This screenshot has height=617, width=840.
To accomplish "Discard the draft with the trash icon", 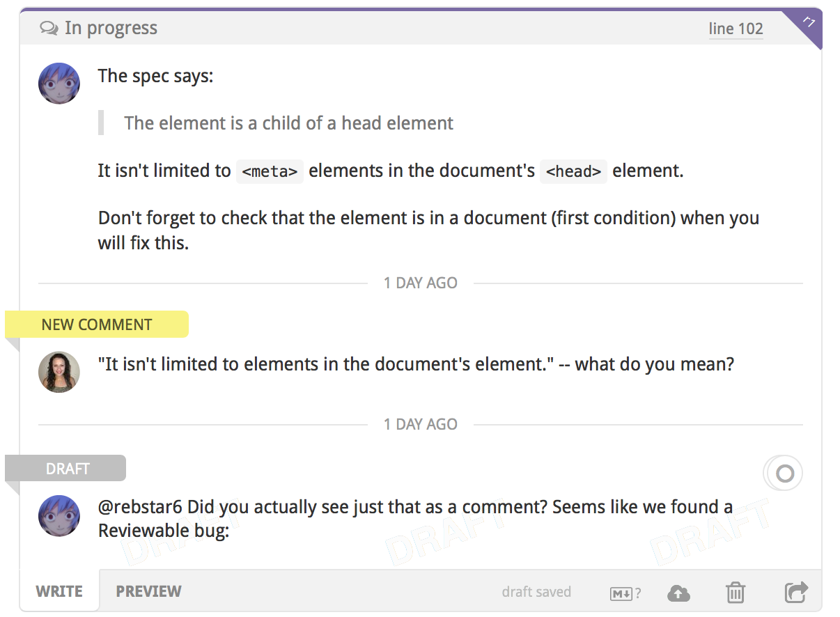I will tap(736, 593).
